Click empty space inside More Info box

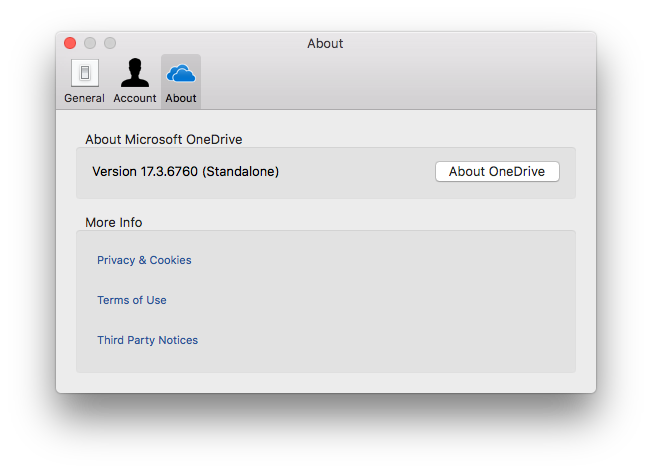pyautogui.click(x=374, y=301)
